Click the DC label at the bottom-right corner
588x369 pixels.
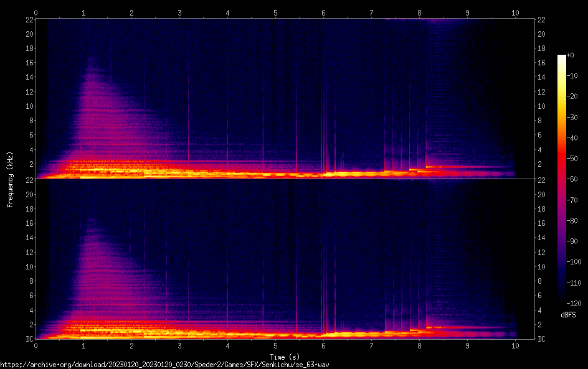click(542, 339)
